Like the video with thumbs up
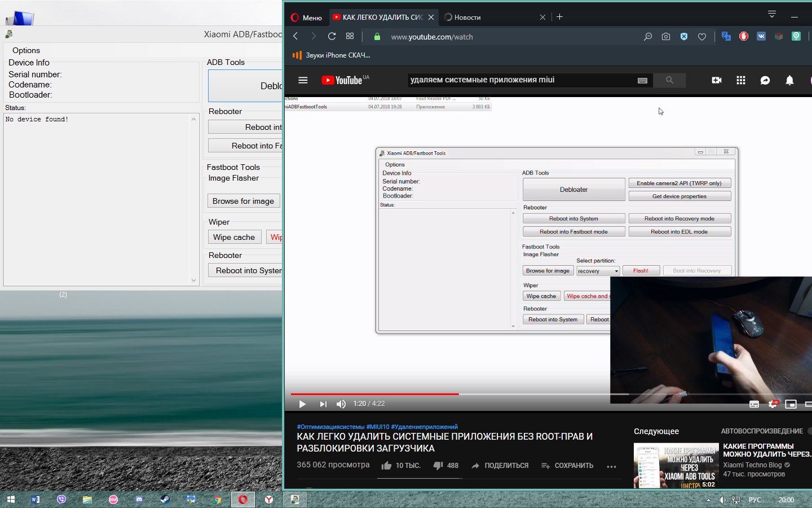The height and width of the screenshot is (508, 812). pyautogui.click(x=401, y=466)
